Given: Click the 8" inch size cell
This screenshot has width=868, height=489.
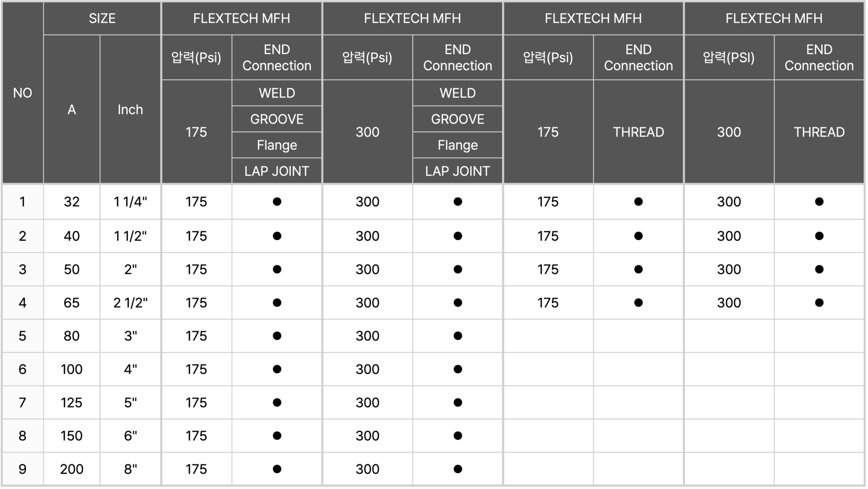Looking at the screenshot, I should coord(130,469).
